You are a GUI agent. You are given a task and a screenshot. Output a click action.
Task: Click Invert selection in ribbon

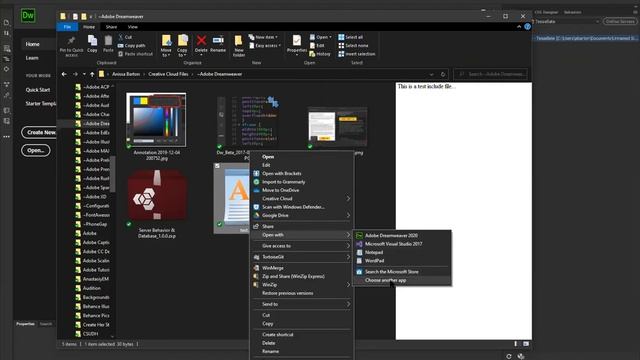coord(357,54)
